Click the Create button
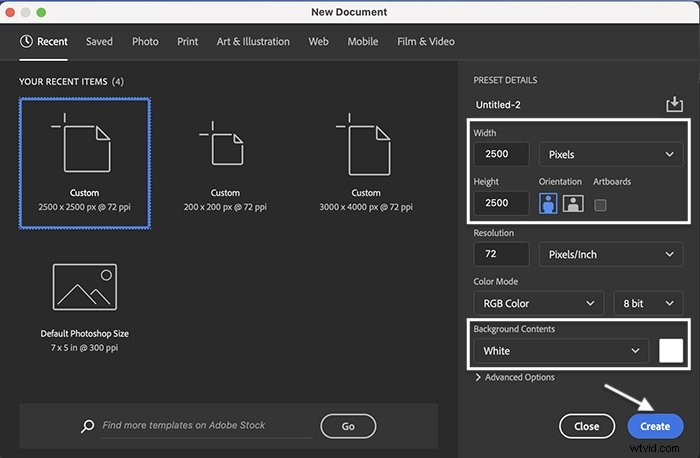700x458 pixels. tap(655, 426)
